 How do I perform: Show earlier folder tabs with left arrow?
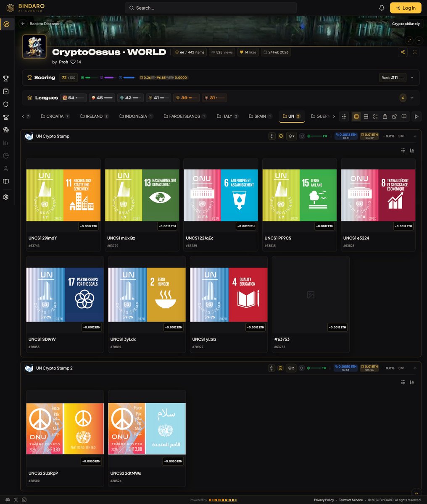click(23, 116)
